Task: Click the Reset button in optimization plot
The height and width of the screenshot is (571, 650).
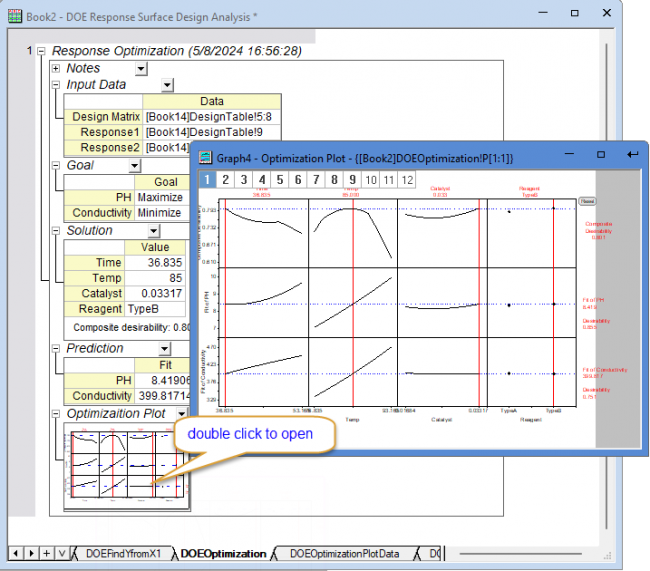Action: pos(587,202)
